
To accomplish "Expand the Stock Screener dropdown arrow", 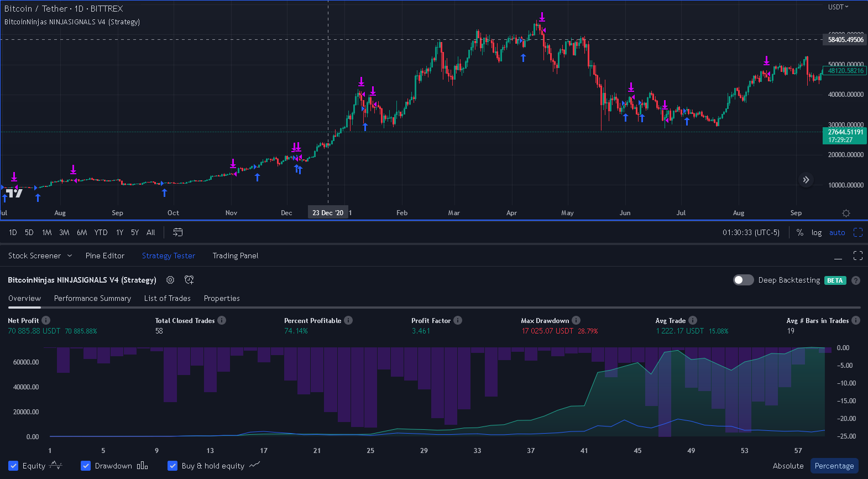I will click(x=70, y=256).
